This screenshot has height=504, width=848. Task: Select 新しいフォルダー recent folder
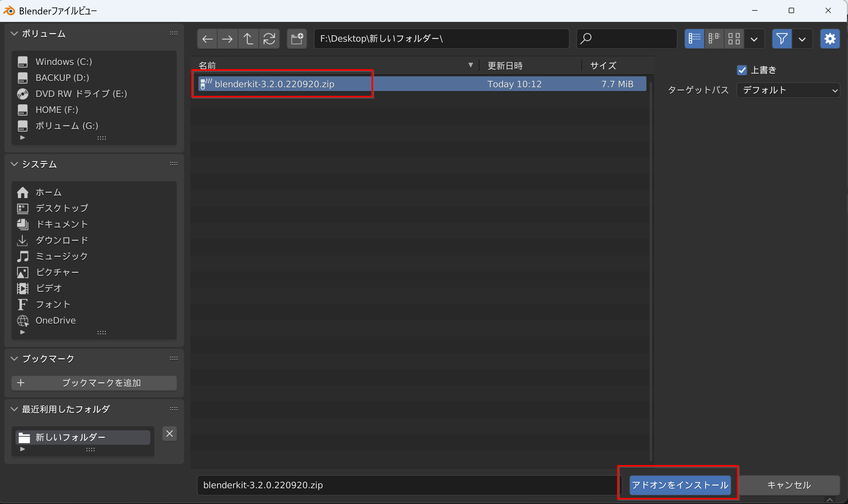point(83,438)
